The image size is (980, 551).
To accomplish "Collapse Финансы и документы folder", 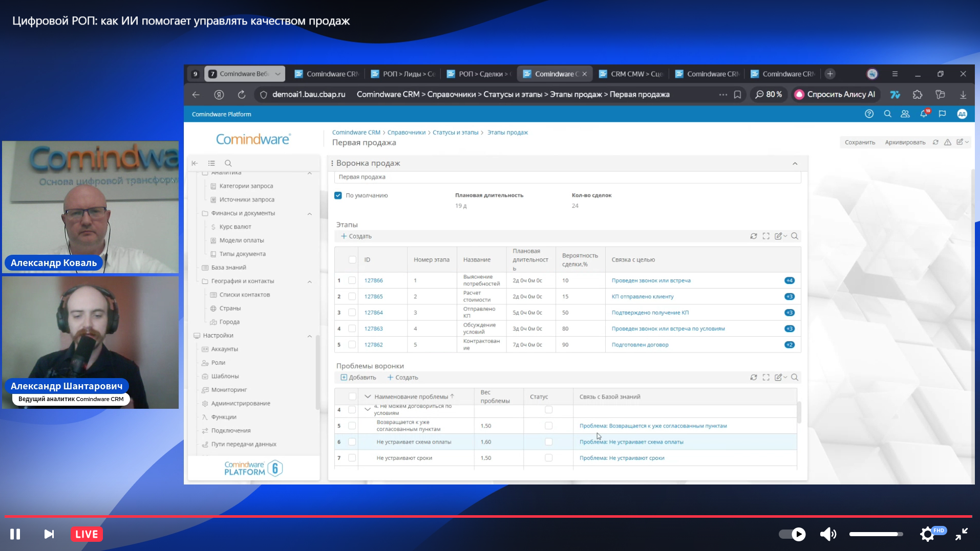I will (310, 214).
